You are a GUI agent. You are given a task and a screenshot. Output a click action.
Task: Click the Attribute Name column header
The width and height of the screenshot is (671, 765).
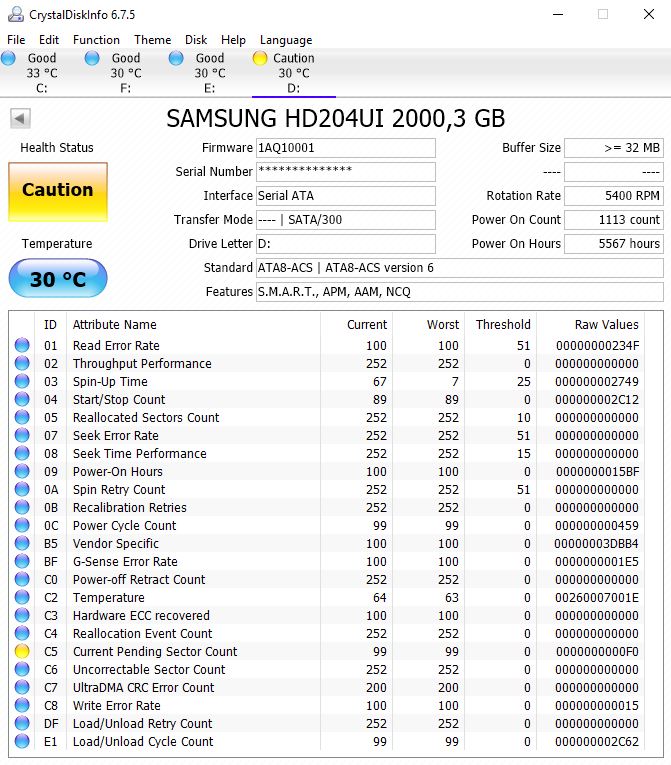click(x=115, y=324)
